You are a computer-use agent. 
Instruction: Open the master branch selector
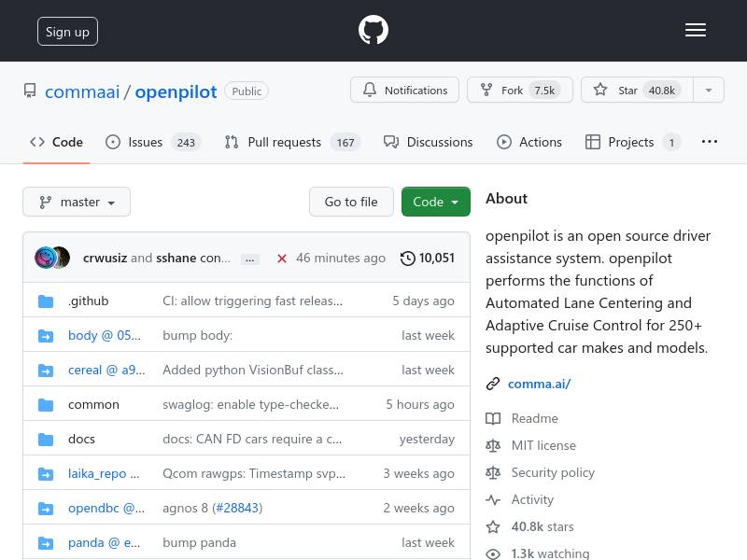coord(77,202)
